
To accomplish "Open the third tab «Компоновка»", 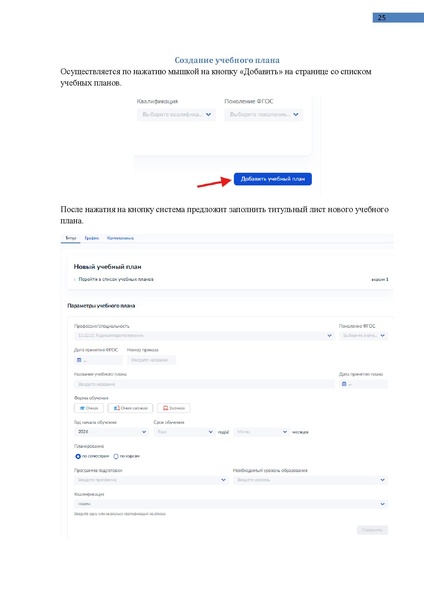I will point(120,238).
